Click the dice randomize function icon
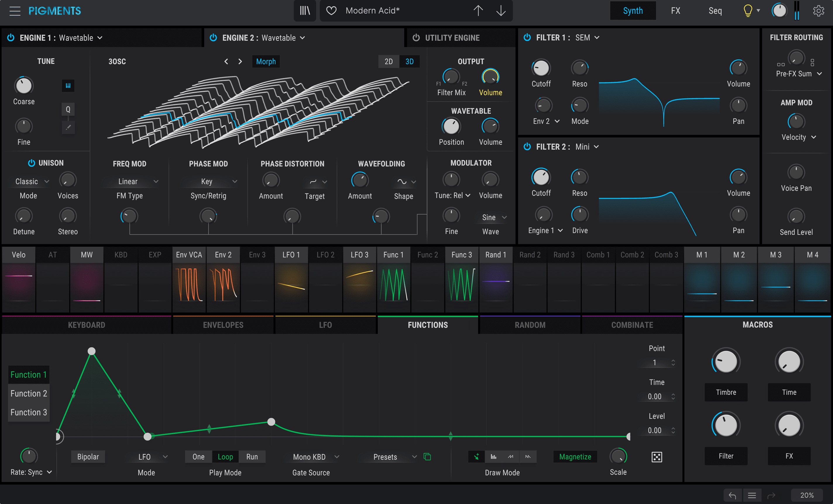The image size is (833, 504). pos(657,457)
